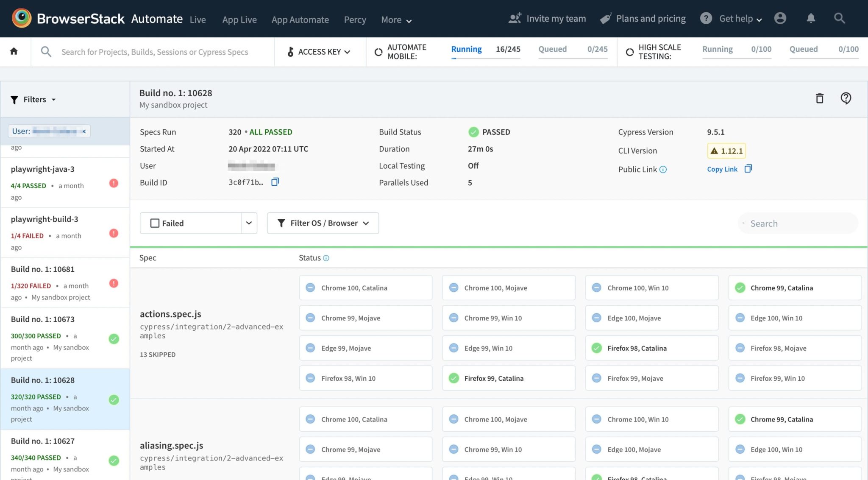Copy the Build ID using the copy icon
868x480 pixels.
point(275,181)
